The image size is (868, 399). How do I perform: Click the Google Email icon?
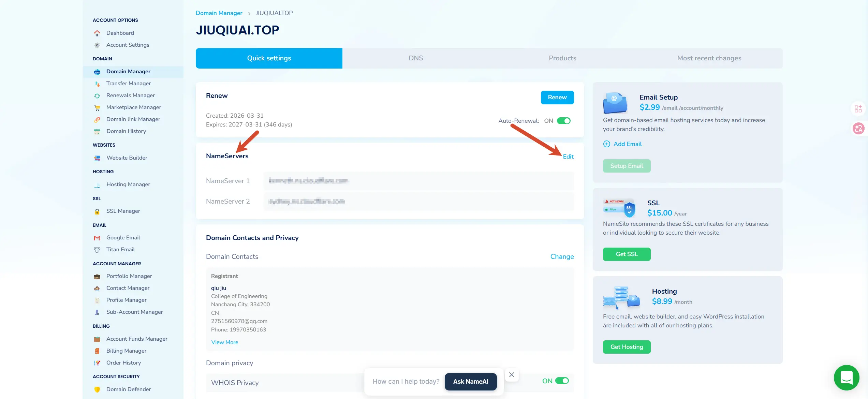(x=97, y=238)
